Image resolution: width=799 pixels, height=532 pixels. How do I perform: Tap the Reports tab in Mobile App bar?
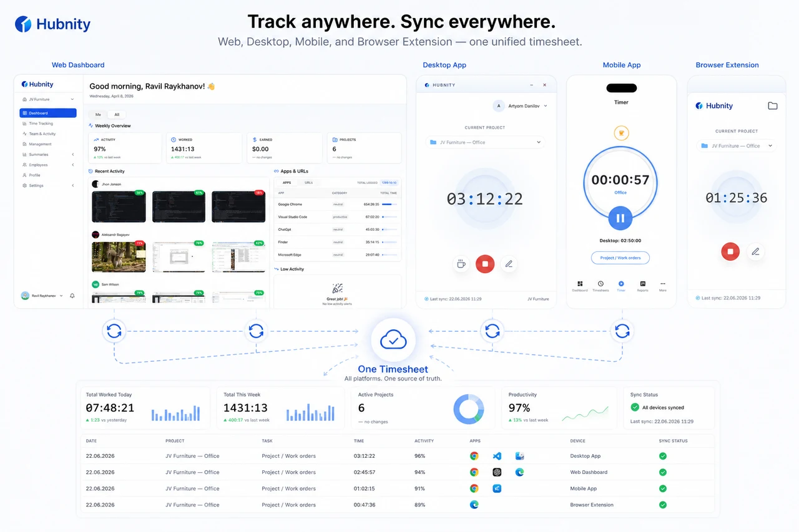[642, 286]
